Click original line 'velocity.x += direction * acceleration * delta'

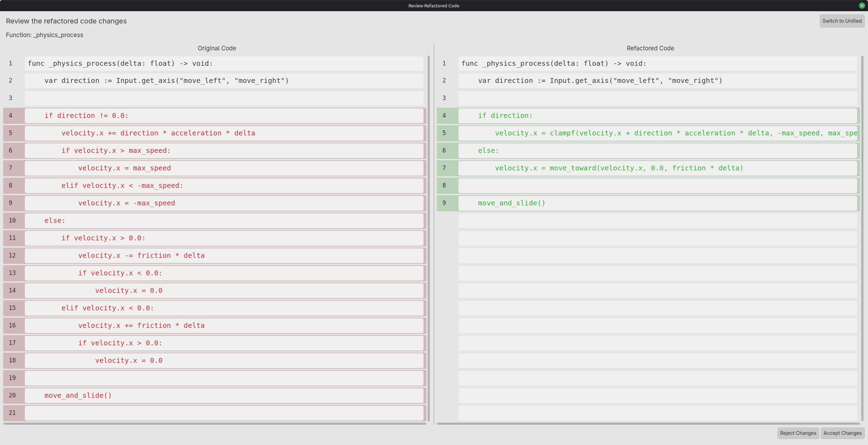coord(224,133)
